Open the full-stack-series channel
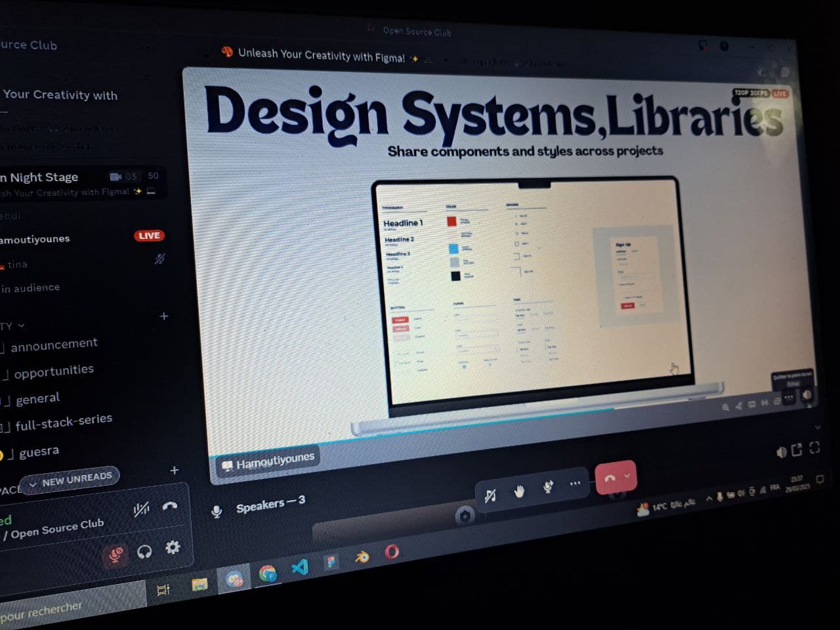The image size is (840, 630). 62,422
